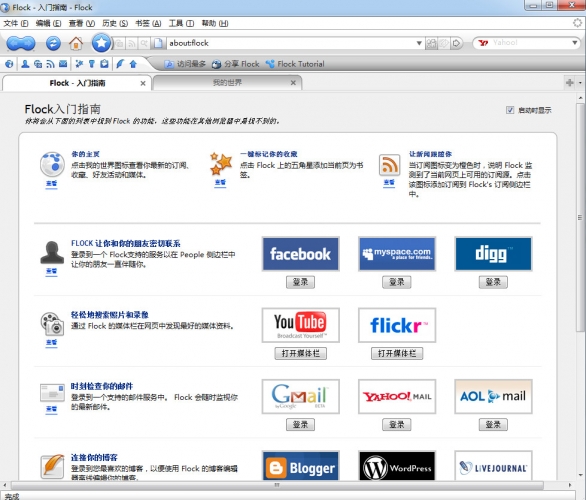Image resolution: width=586 pixels, height=500 pixels.
Task: Open the People sidebar icon
Action: (25, 64)
